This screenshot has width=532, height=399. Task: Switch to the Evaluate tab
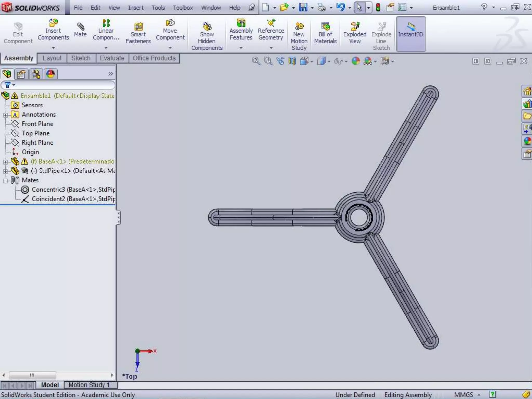[112, 58]
